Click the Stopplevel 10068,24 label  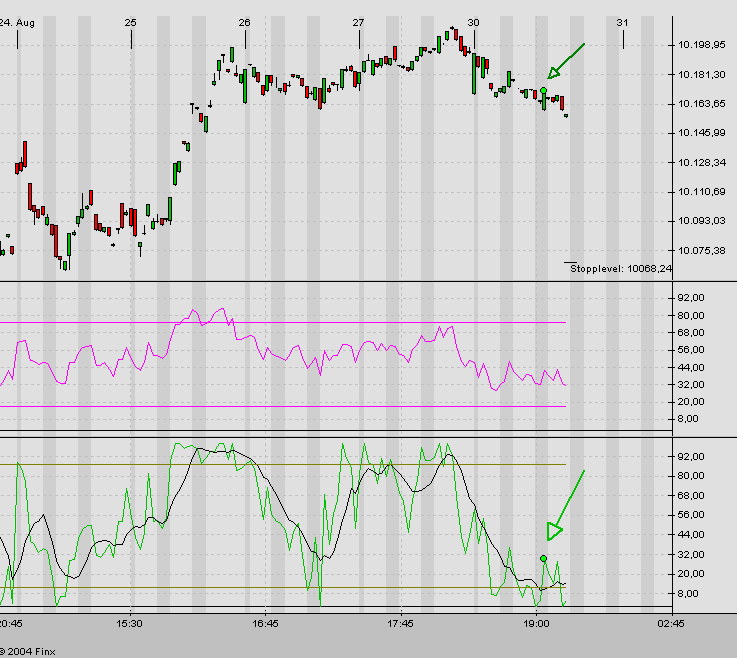coord(622,268)
